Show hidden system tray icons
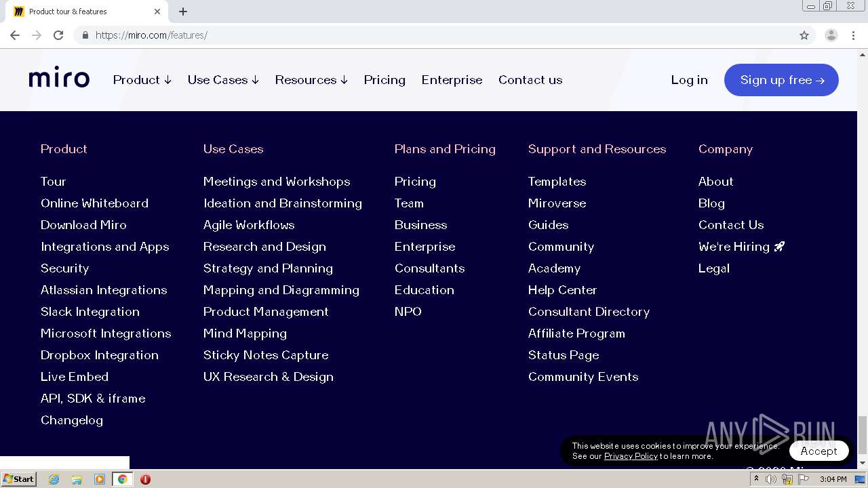The height and width of the screenshot is (488, 868). [x=756, y=479]
